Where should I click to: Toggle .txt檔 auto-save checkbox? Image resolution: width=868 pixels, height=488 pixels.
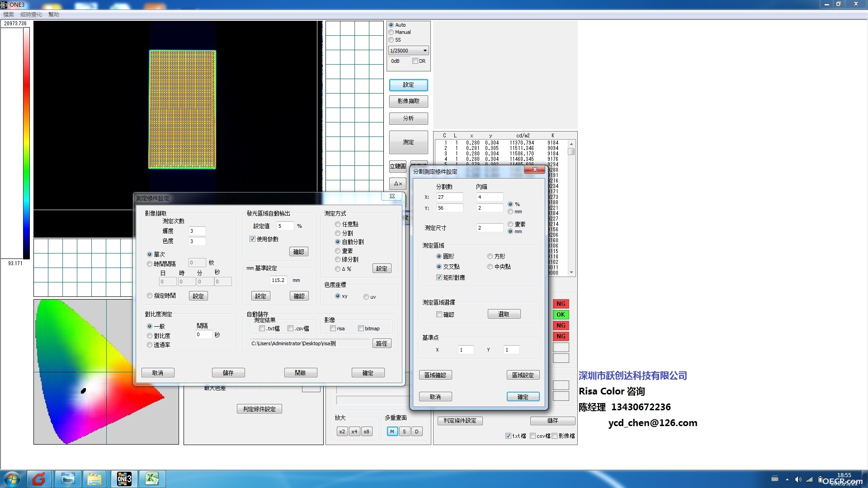click(x=262, y=328)
